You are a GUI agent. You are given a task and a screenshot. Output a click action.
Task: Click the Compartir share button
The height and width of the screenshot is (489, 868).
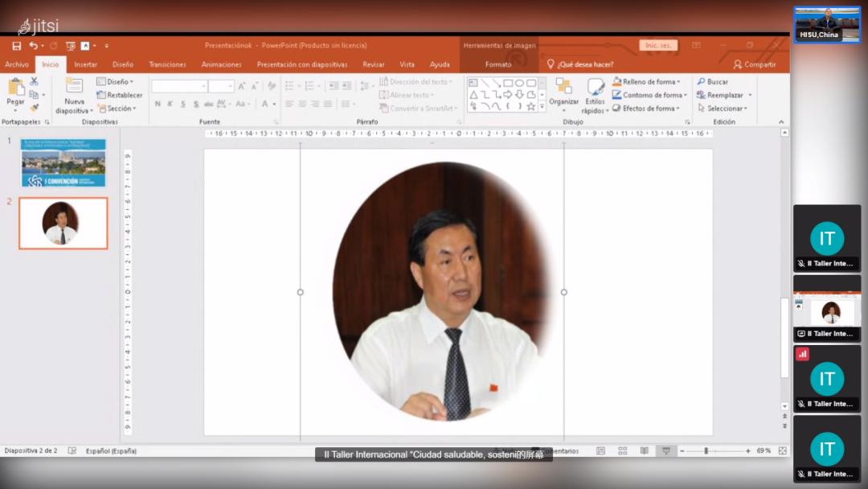click(x=755, y=65)
